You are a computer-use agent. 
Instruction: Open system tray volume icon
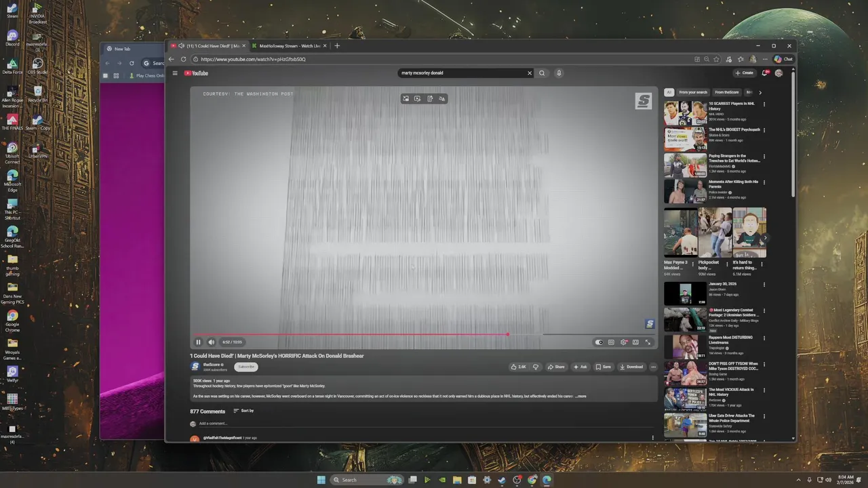[828, 480]
